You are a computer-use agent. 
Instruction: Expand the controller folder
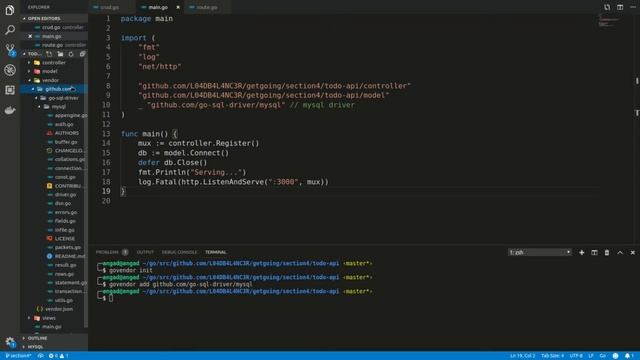(54, 63)
